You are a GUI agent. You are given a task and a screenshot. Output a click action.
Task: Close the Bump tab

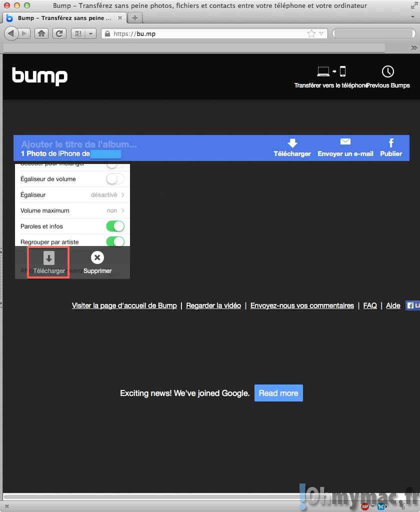click(x=120, y=18)
